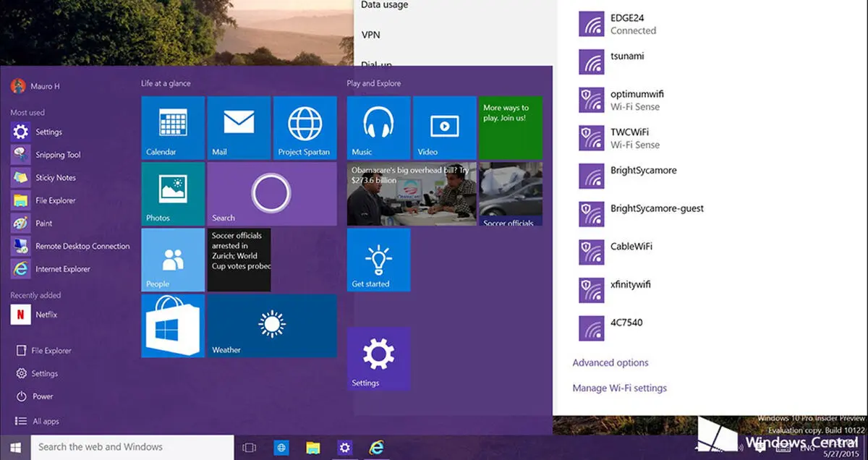Open the Calendar tile
This screenshot has width=868, height=460.
click(x=173, y=127)
